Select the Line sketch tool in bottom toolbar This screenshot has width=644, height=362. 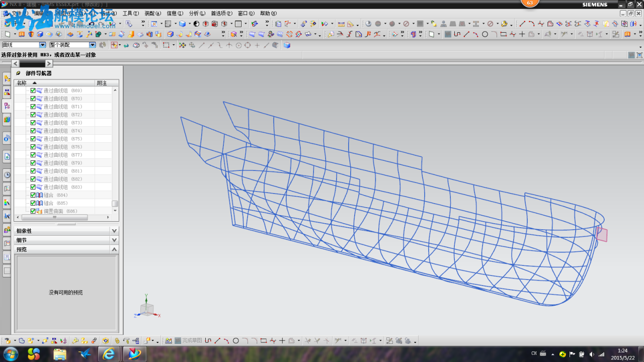click(217, 340)
